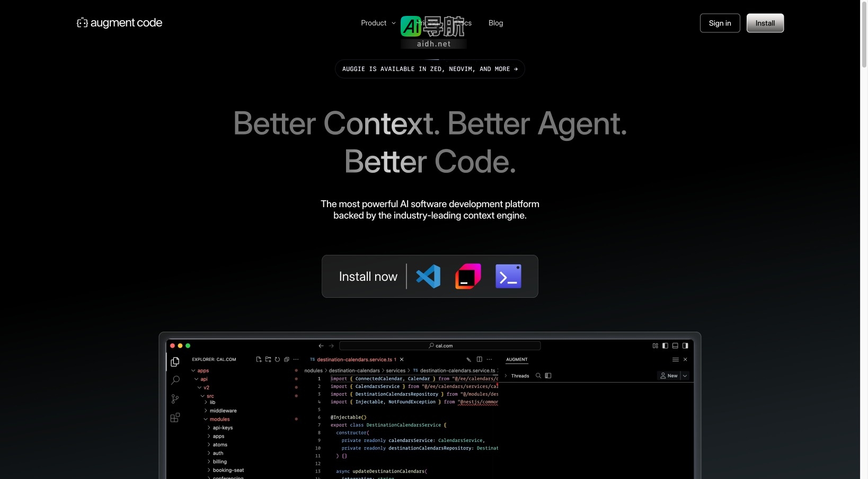Viewport: 868px width, 479px height.
Task: Select the terminal CLI install icon
Action: (x=508, y=276)
